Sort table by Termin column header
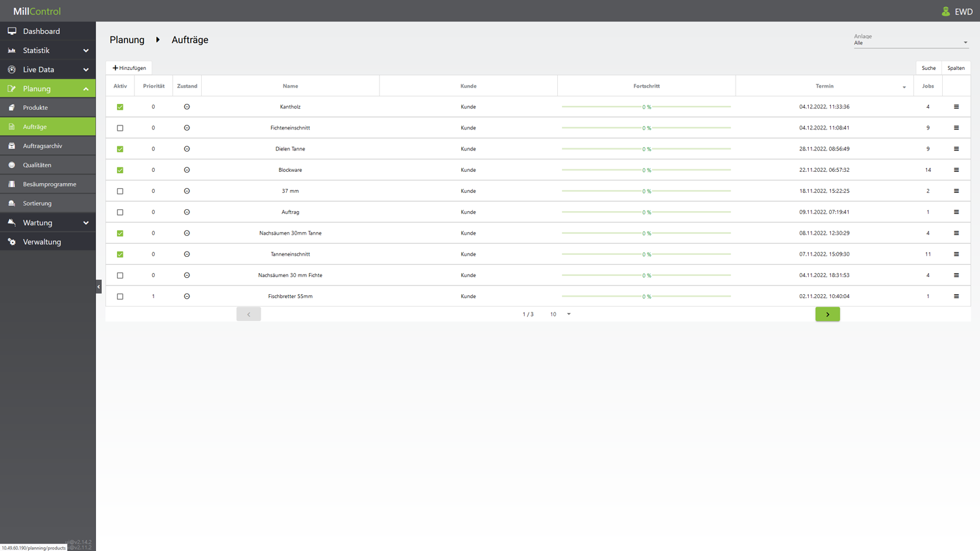This screenshot has height=551, width=980. (x=824, y=86)
